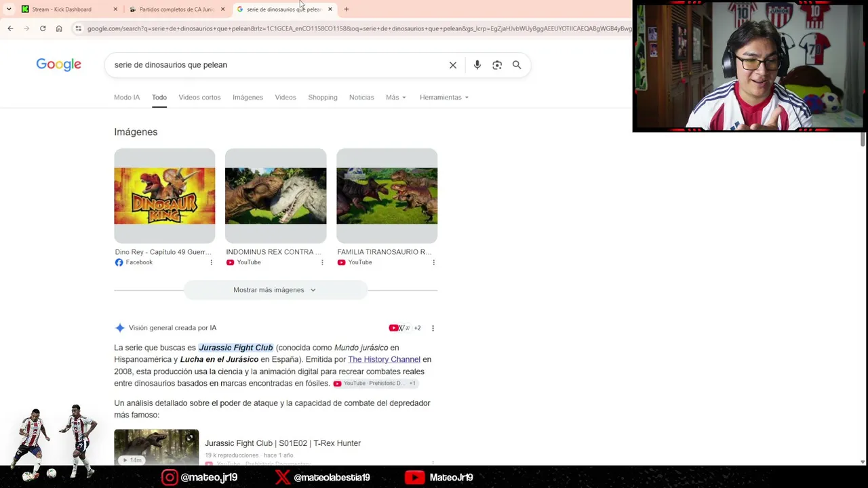Follow The History Channel link
This screenshot has height=488, width=868.
coord(384,359)
